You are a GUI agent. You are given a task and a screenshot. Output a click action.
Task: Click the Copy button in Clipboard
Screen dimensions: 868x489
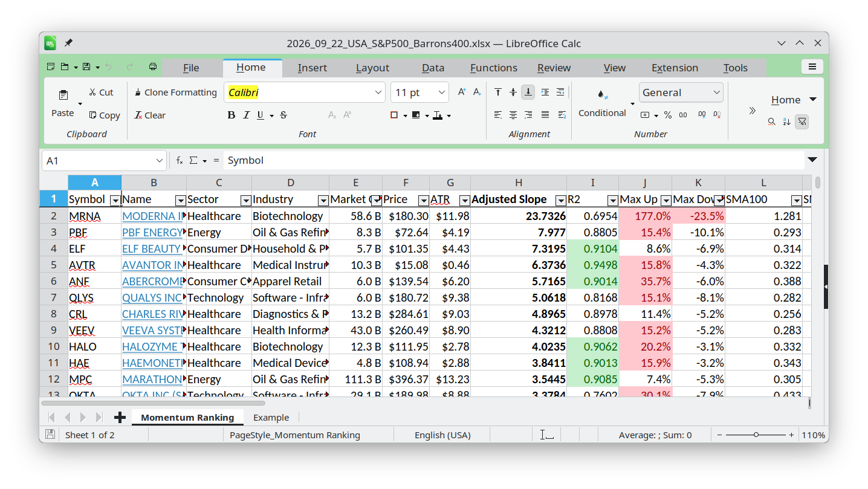104,115
